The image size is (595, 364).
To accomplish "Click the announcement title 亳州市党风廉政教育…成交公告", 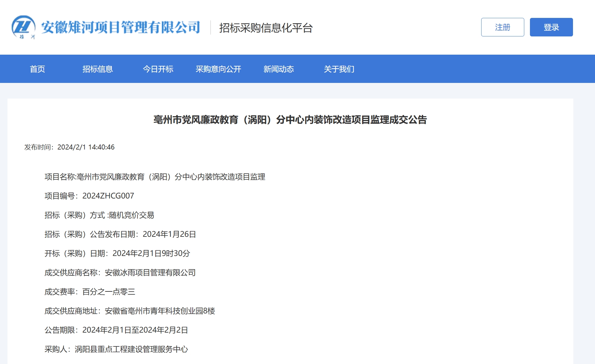I will [290, 120].
